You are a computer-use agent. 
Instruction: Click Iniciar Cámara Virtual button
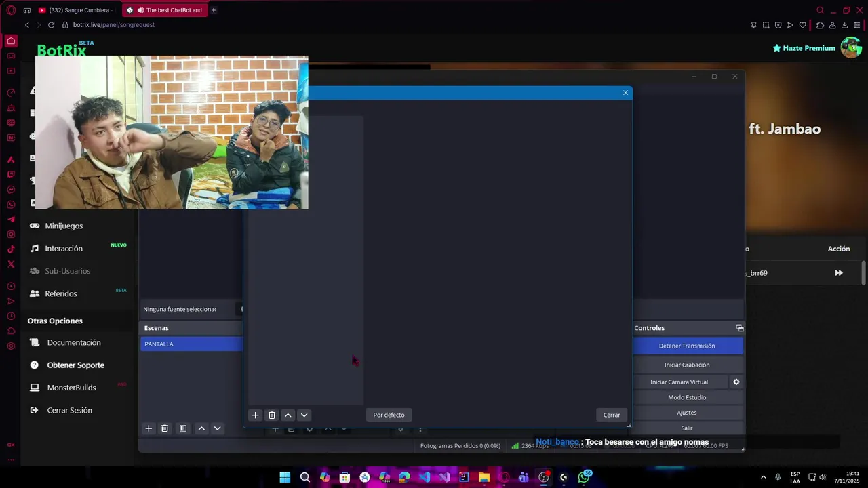coord(679,382)
